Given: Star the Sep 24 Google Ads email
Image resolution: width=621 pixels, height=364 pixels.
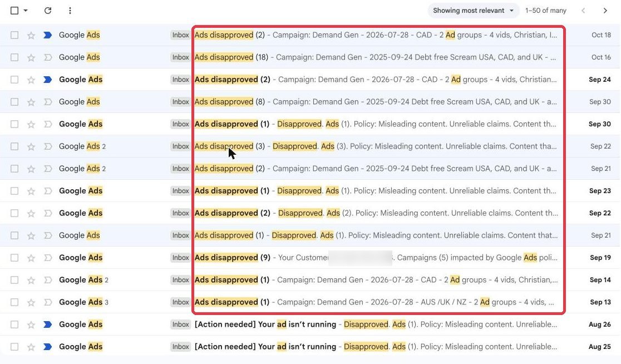Looking at the screenshot, I should point(31,80).
